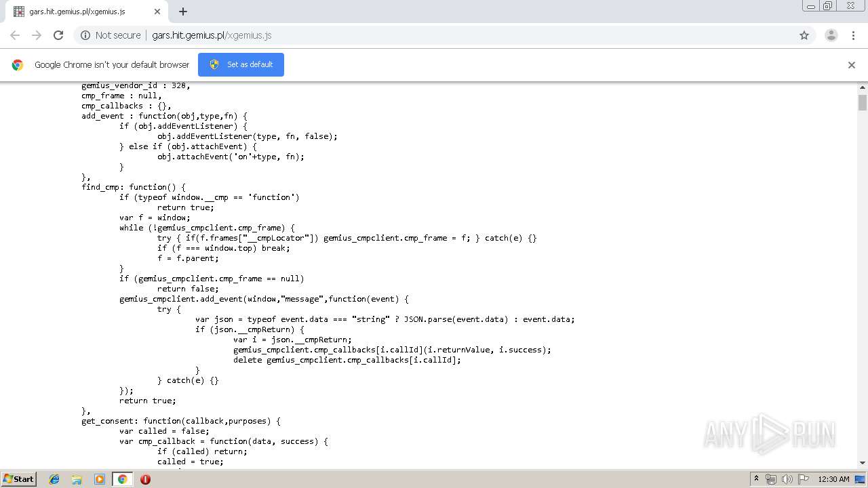
Task: Go back using the browser back arrow
Action: 15,35
